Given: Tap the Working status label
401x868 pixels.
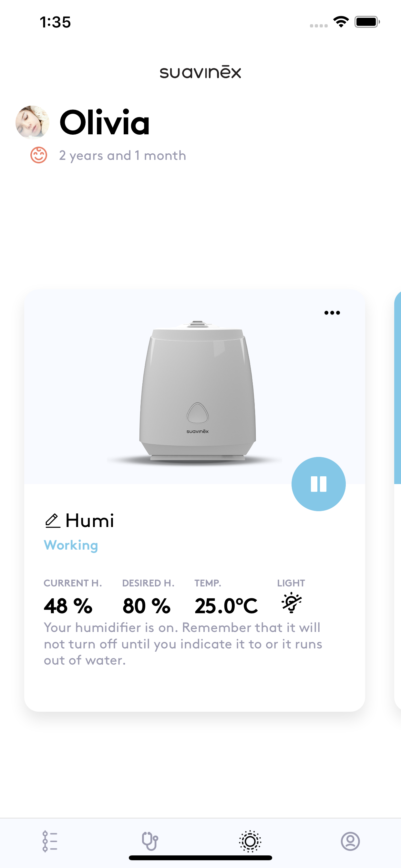Looking at the screenshot, I should click(71, 545).
